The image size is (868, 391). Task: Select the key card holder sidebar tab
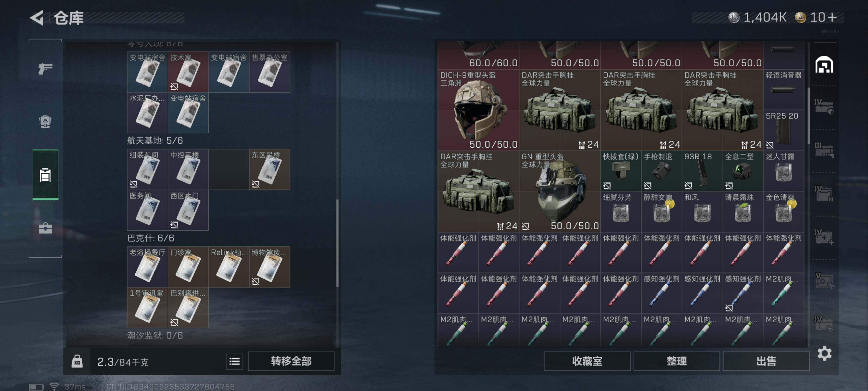45,175
